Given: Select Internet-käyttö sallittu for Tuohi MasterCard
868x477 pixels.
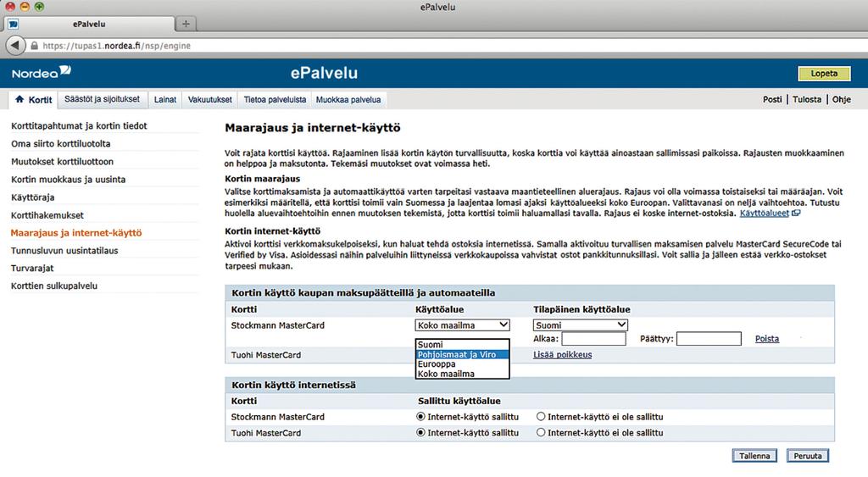Looking at the screenshot, I should click(420, 433).
